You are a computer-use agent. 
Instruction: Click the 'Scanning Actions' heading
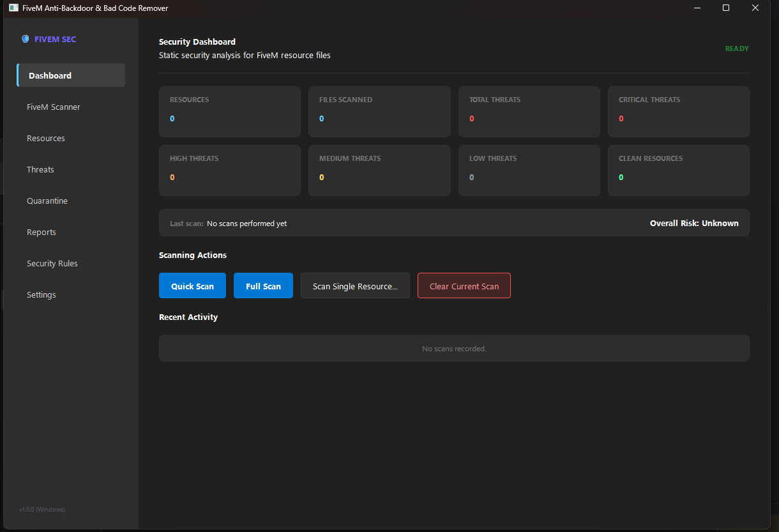coord(193,255)
